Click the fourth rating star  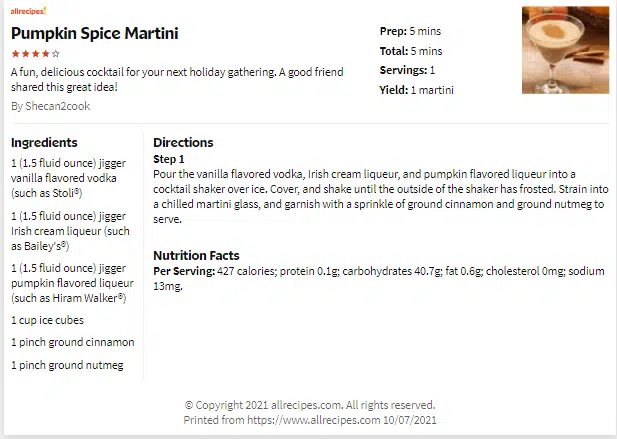pyautogui.click(x=45, y=54)
